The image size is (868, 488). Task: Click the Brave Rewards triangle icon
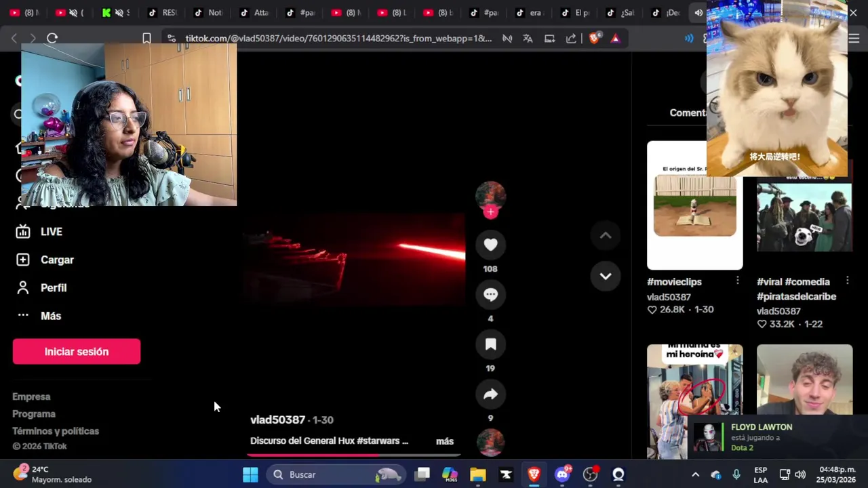click(x=615, y=39)
